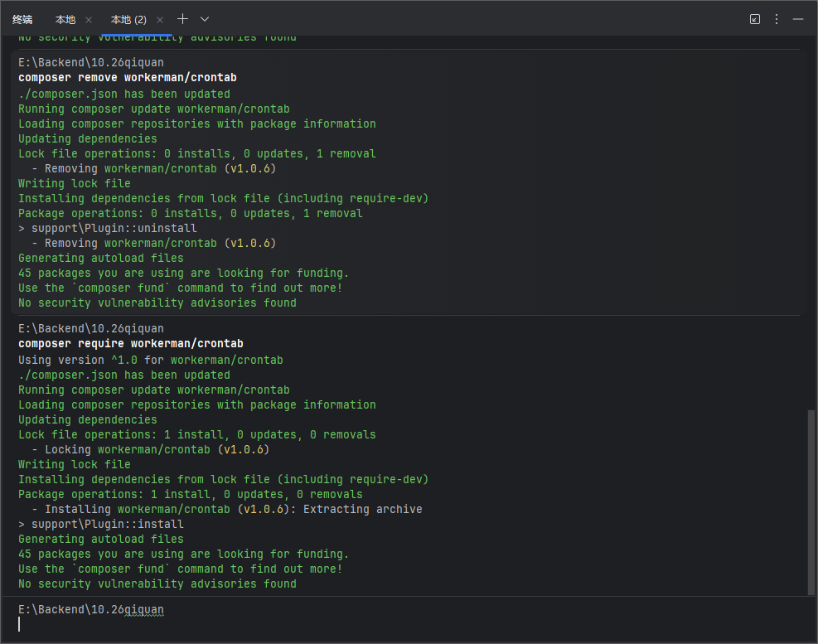Image resolution: width=818 pixels, height=644 pixels.
Task: Click the 'support\Plugin::install' output line
Action: click(100, 524)
